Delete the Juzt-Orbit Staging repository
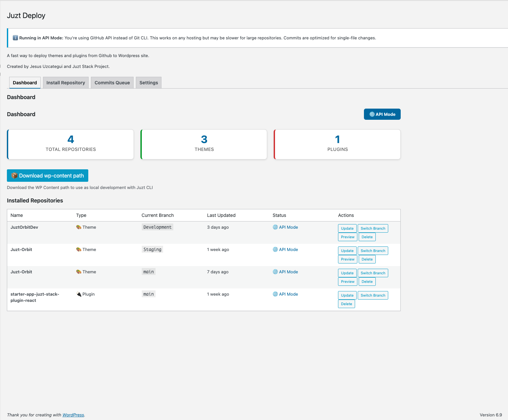 [x=367, y=259]
